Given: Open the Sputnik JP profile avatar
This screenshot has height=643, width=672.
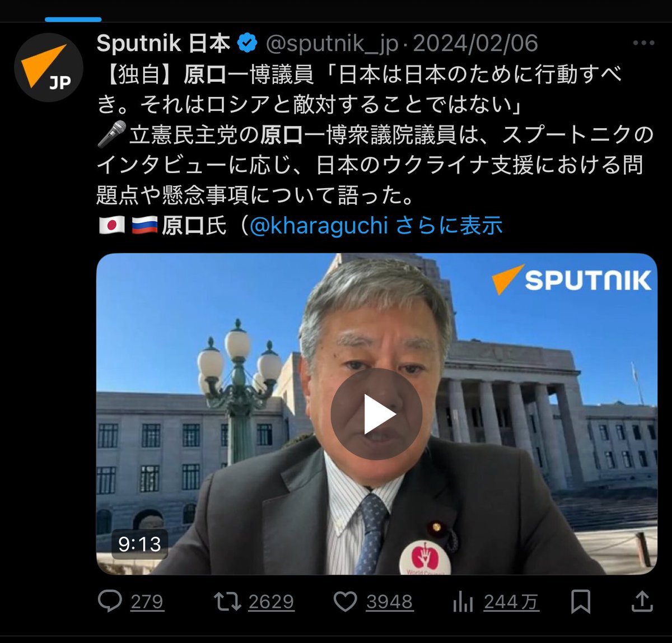Looking at the screenshot, I should (x=49, y=67).
